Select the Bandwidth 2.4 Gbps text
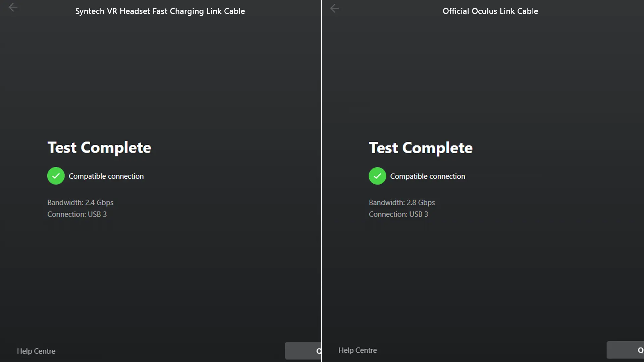The height and width of the screenshot is (362, 644). (x=80, y=202)
